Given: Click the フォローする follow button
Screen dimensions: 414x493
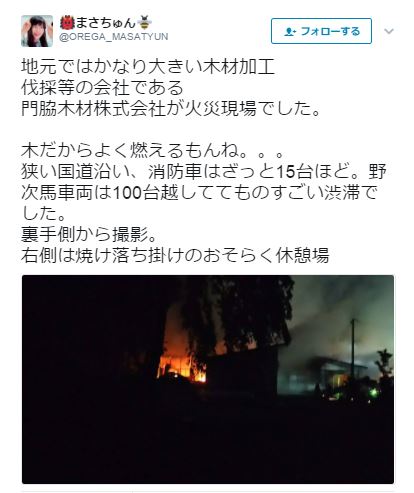Looking at the screenshot, I should (321, 31).
